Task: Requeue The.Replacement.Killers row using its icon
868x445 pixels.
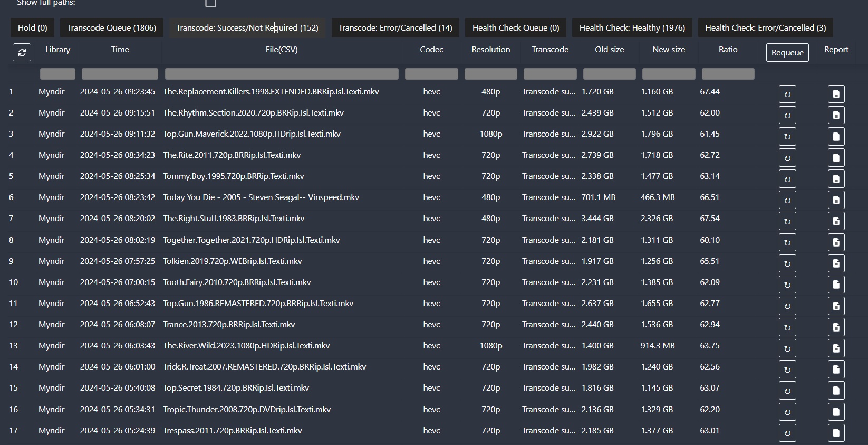Action: pyautogui.click(x=787, y=94)
